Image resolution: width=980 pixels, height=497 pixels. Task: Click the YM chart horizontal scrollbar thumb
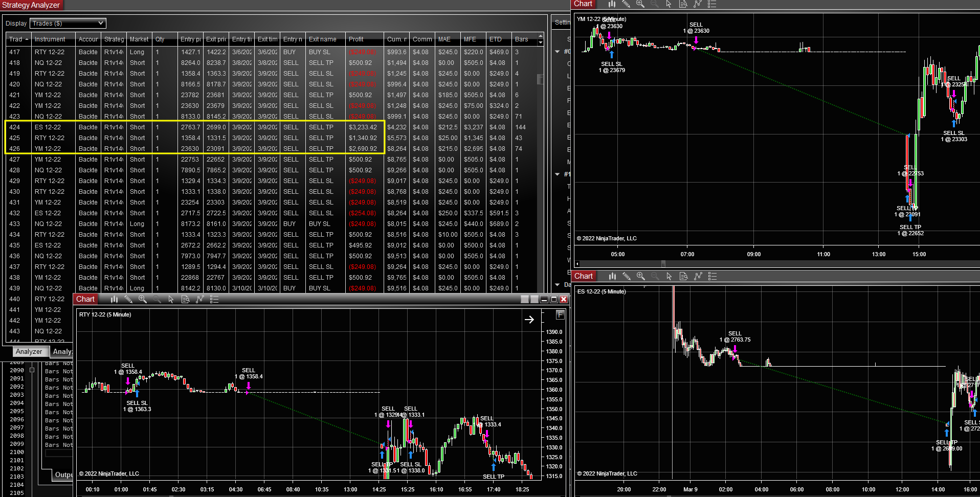pyautogui.click(x=663, y=264)
